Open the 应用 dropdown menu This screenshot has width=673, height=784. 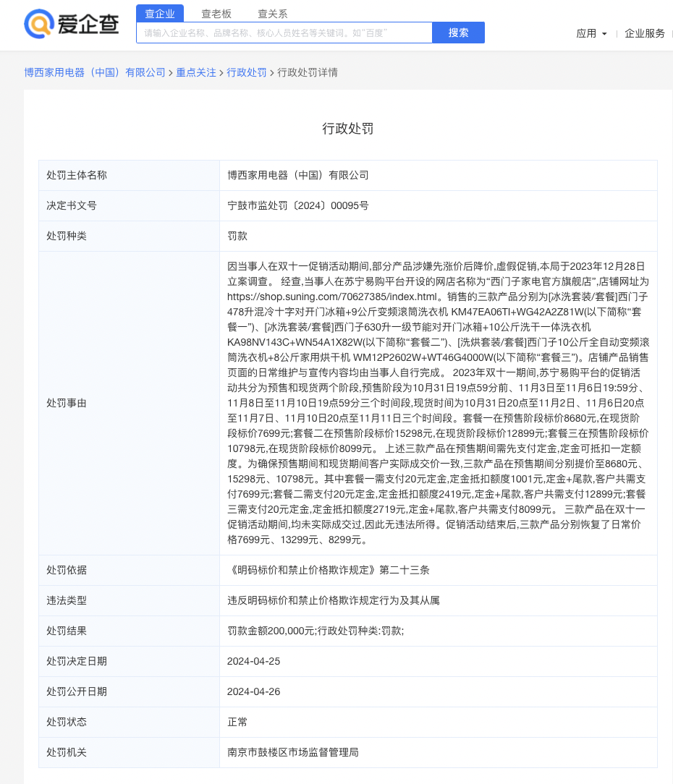[x=591, y=33]
